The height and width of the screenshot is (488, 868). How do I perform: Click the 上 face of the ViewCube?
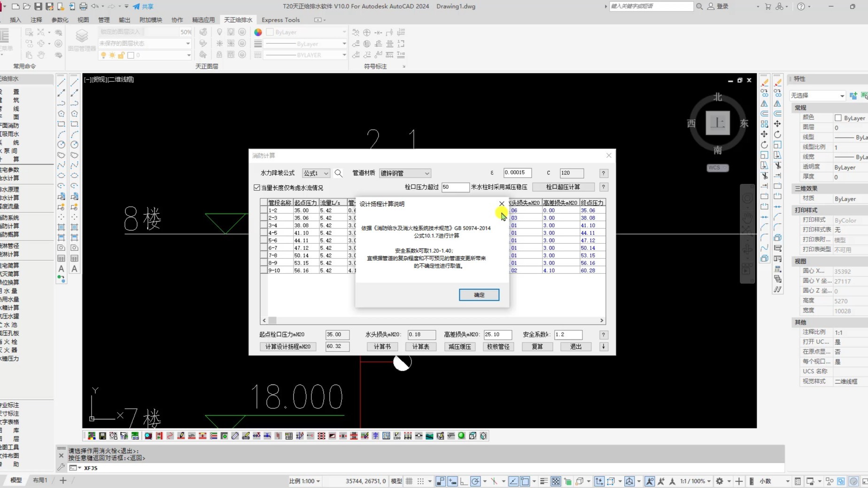(x=718, y=123)
